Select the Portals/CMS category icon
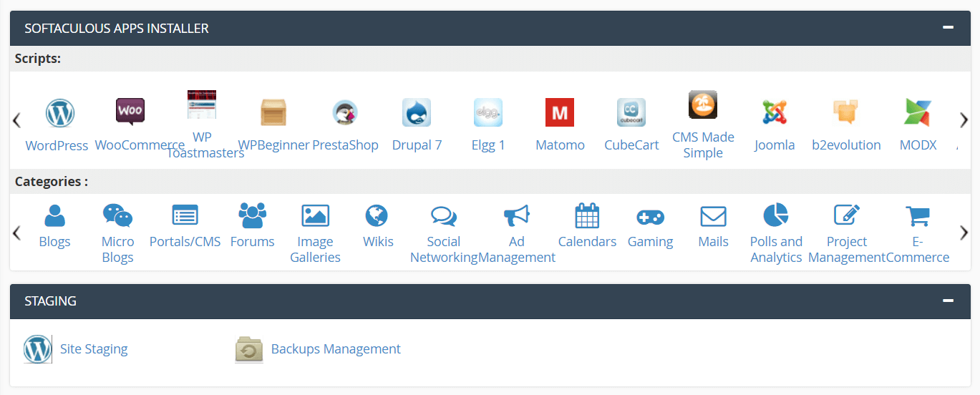 point(185,215)
